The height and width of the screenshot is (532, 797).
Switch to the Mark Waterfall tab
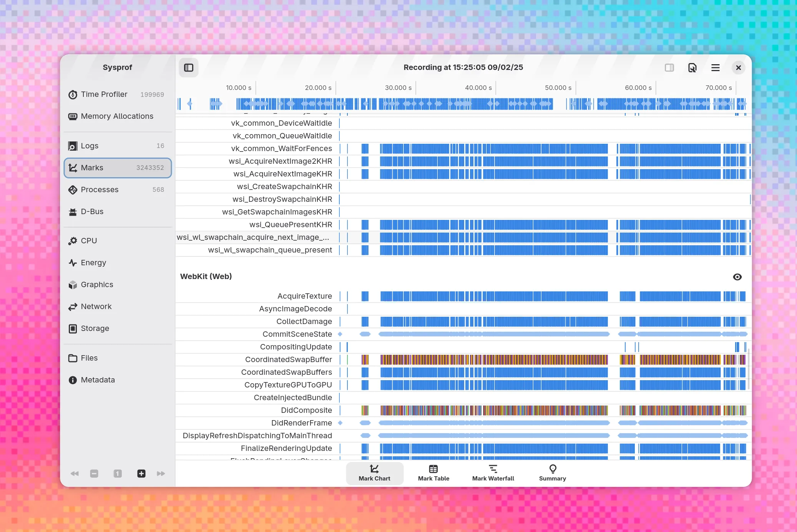(x=493, y=473)
